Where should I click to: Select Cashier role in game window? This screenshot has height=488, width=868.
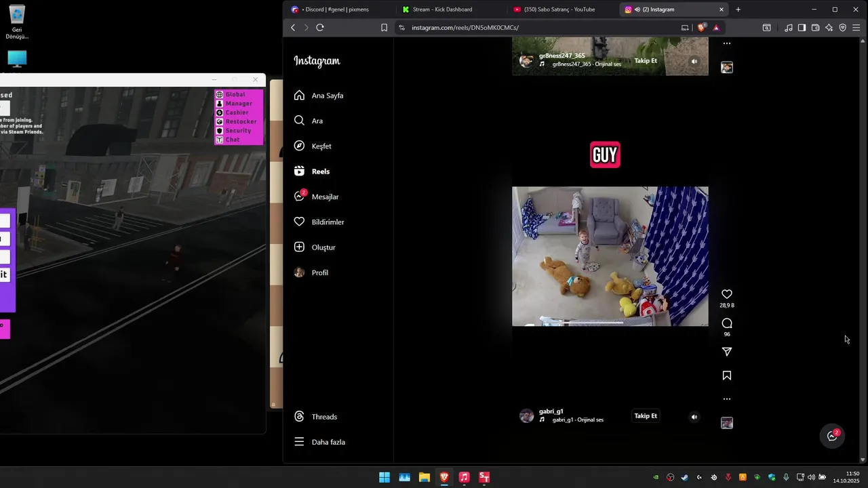point(233,113)
